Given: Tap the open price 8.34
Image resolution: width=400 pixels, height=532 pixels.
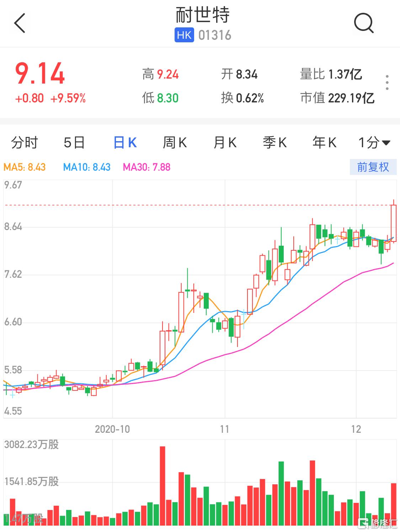Looking at the screenshot, I should coord(247,74).
